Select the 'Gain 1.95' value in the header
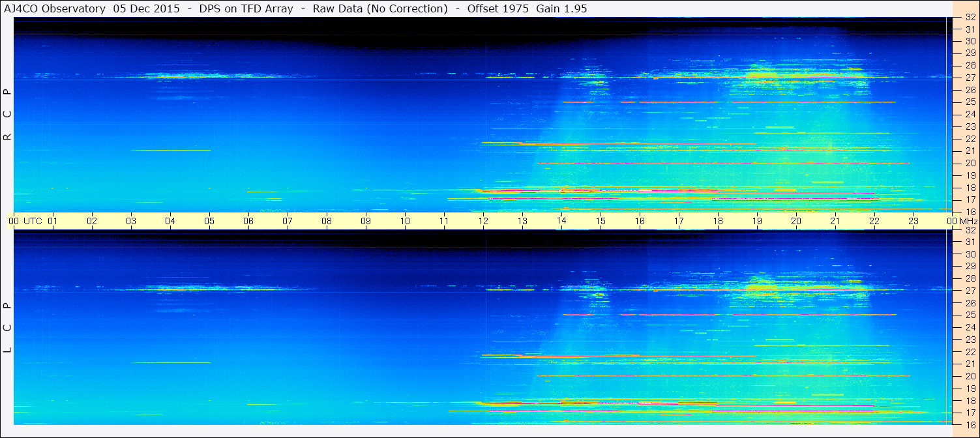The image size is (980, 438). coord(563,8)
